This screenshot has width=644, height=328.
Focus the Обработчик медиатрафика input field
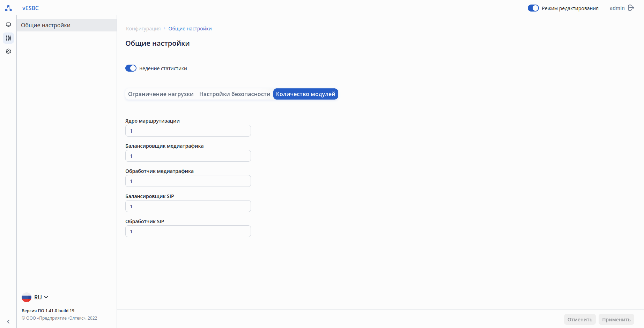pos(188,181)
